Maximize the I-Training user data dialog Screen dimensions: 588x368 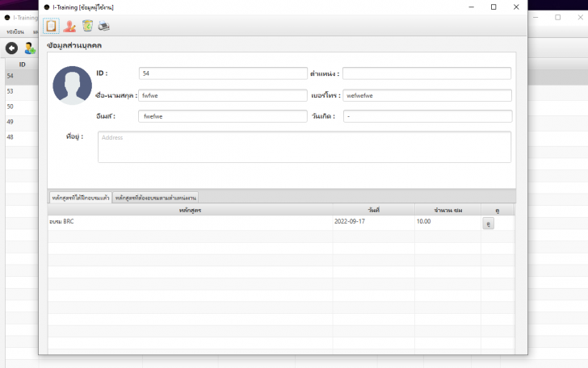493,7
